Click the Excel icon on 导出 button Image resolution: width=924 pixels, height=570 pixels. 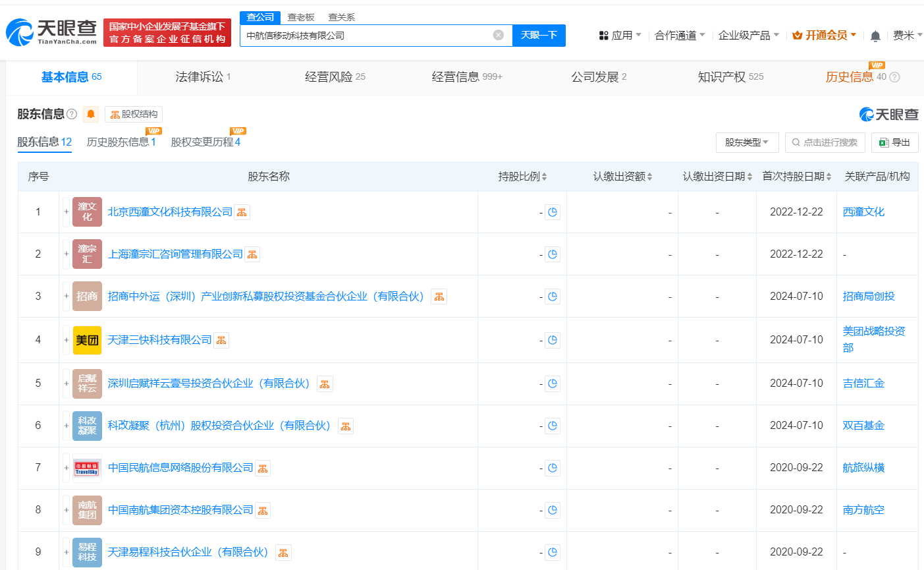tap(883, 142)
